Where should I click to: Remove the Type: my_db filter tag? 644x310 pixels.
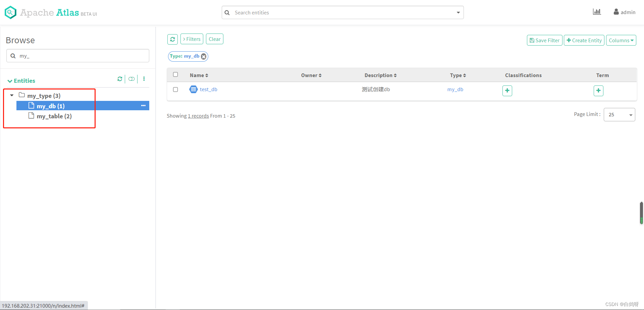(204, 57)
